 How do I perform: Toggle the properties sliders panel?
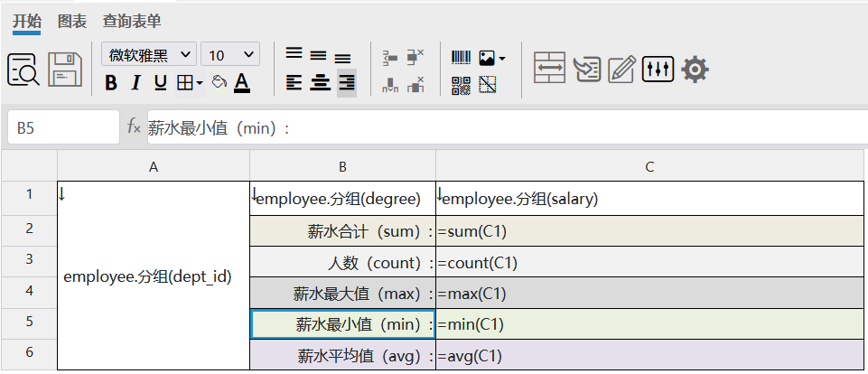pos(658,70)
